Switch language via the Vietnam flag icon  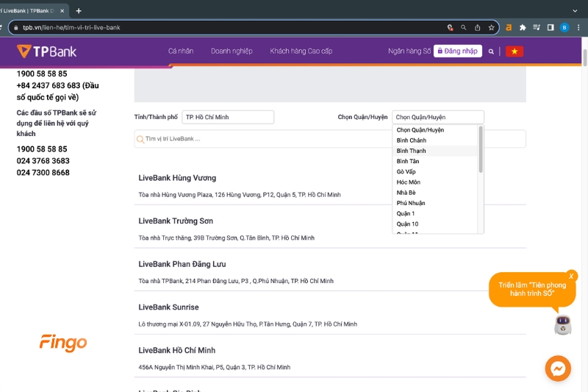coord(514,51)
